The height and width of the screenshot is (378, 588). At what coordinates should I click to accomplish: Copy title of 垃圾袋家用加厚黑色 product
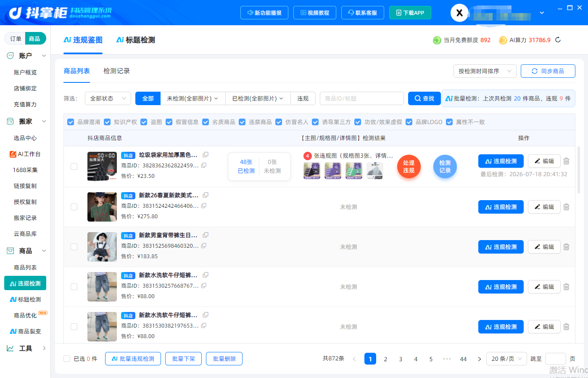[206, 155]
